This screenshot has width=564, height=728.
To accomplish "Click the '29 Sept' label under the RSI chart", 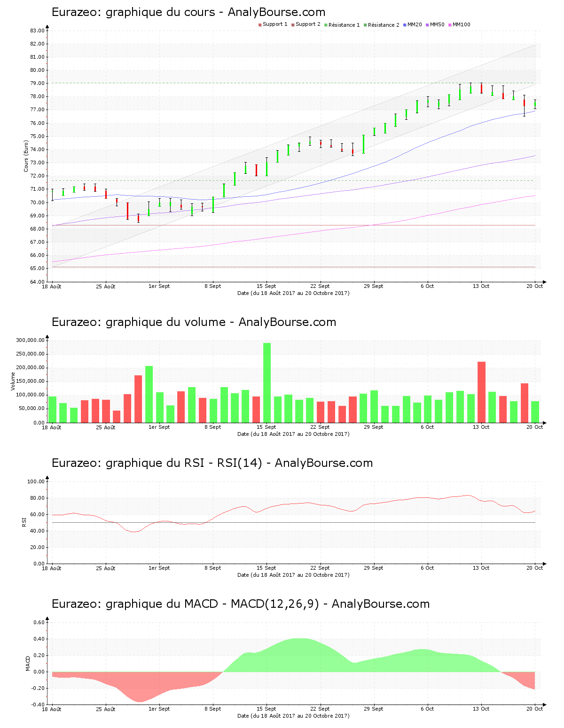I will coord(374,568).
